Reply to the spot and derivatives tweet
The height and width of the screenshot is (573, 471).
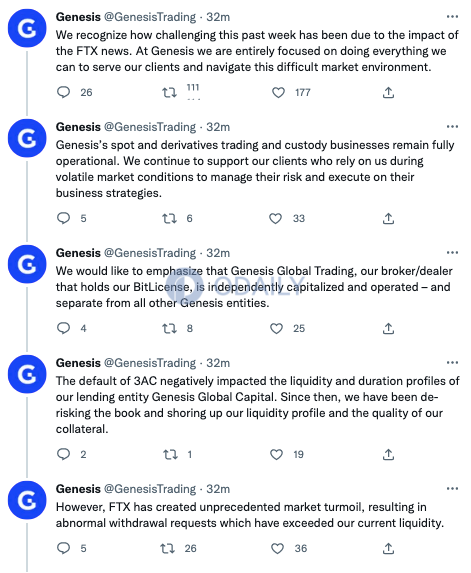(64, 218)
